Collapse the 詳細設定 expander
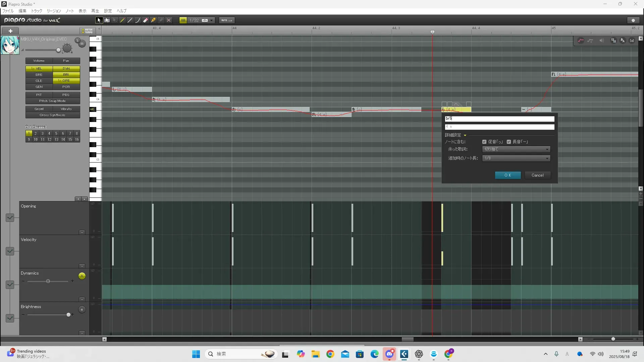Viewport: 644px width, 362px height. tap(465, 135)
